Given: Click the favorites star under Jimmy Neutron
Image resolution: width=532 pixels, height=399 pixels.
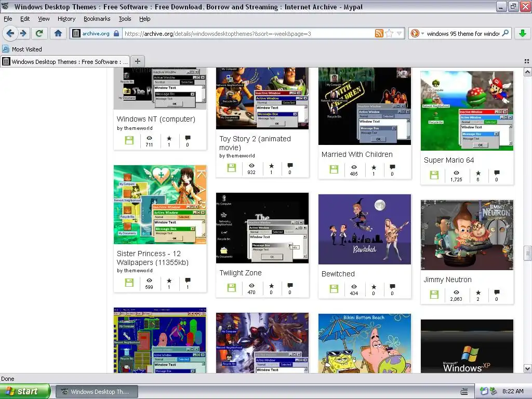Looking at the screenshot, I should pos(478,292).
